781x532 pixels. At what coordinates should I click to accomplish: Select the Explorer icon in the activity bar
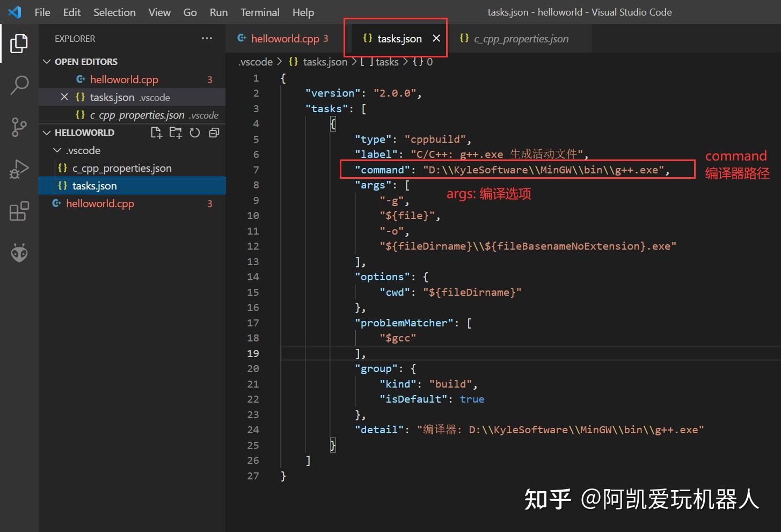[x=20, y=44]
